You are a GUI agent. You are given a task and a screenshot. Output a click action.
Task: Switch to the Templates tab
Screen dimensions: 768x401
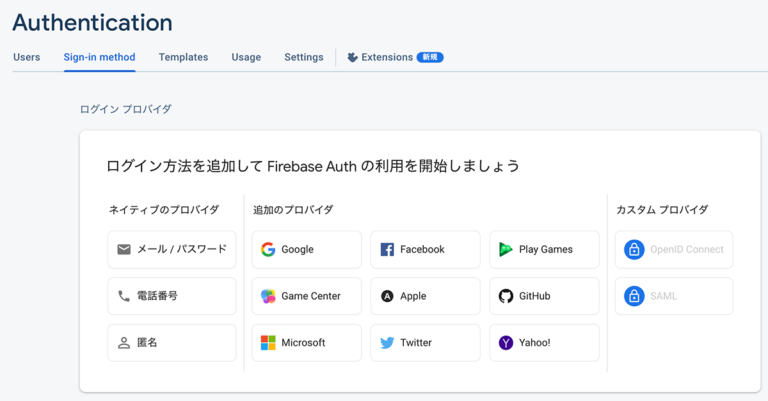[183, 57]
